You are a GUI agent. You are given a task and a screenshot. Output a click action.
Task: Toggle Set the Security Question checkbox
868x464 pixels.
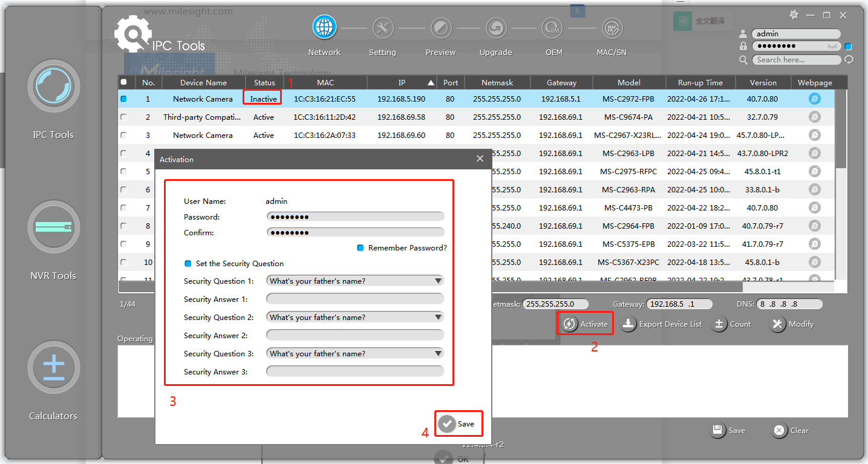(188, 264)
